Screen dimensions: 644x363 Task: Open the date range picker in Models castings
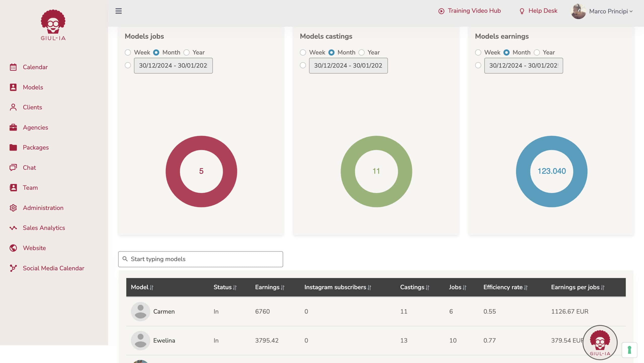tap(348, 66)
